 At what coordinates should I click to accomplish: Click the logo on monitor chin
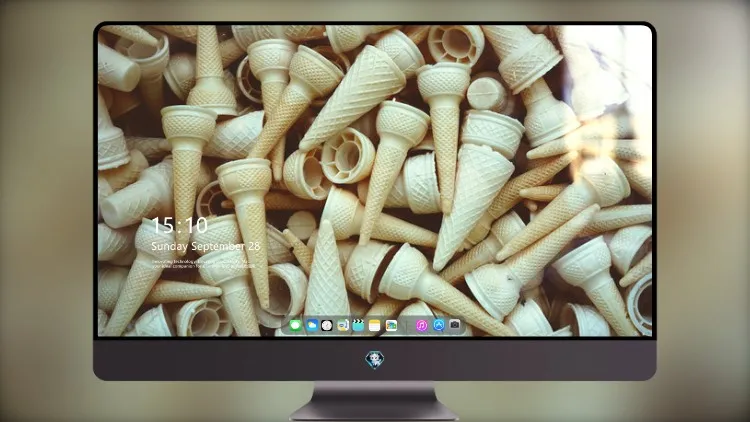(375, 359)
